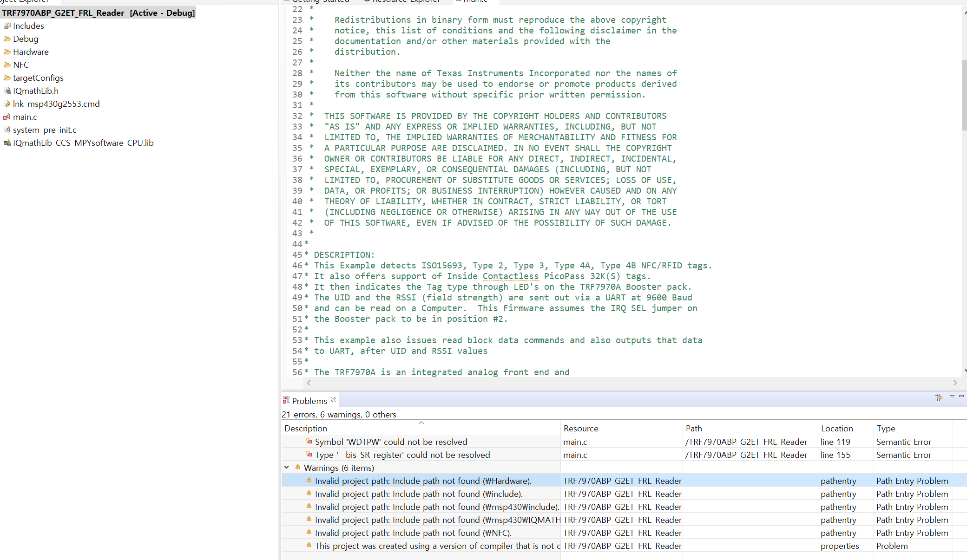Image resolution: width=967 pixels, height=560 pixels.
Task: Click the 'Problem' type cell in last row
Action: pyautogui.click(x=892, y=546)
